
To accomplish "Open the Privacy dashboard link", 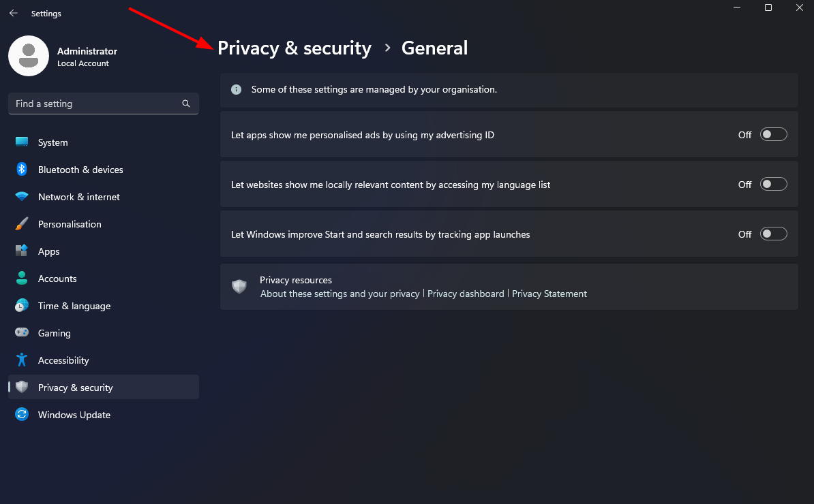I will (466, 294).
